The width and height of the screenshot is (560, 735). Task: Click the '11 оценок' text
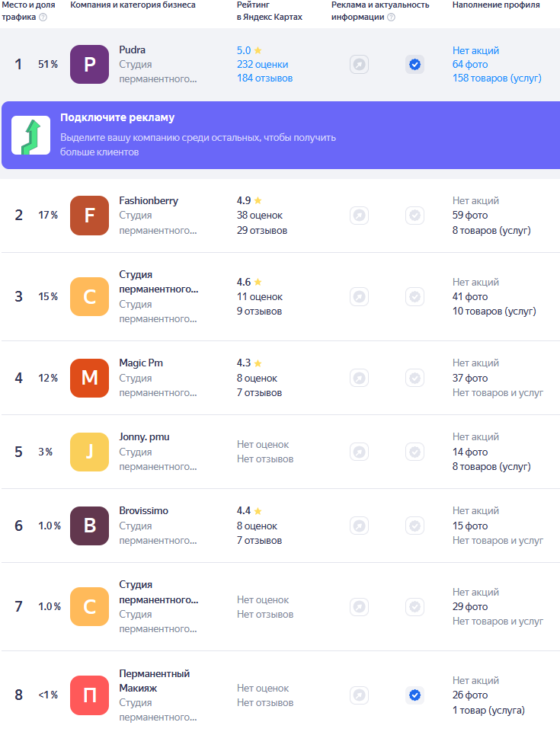(260, 297)
